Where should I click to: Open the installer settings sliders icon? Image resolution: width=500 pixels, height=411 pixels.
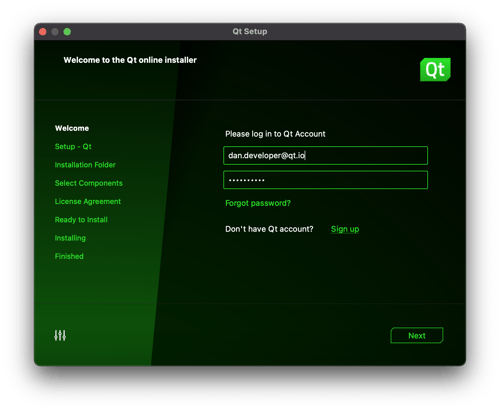(60, 335)
